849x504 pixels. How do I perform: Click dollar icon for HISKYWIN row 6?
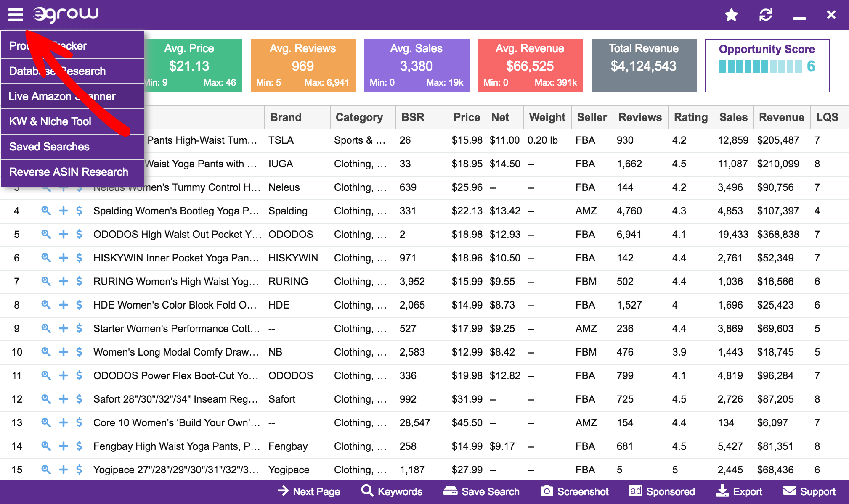pyautogui.click(x=79, y=258)
